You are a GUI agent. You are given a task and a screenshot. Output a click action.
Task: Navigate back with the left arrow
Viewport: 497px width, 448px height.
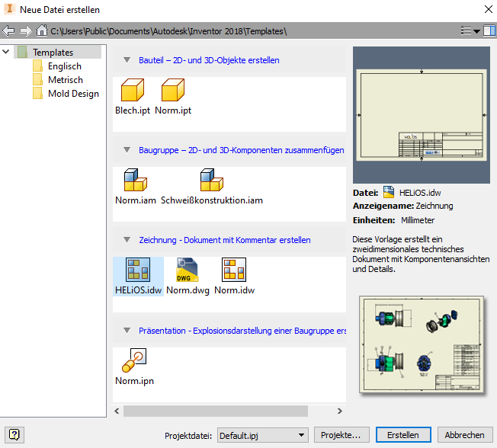[9, 31]
